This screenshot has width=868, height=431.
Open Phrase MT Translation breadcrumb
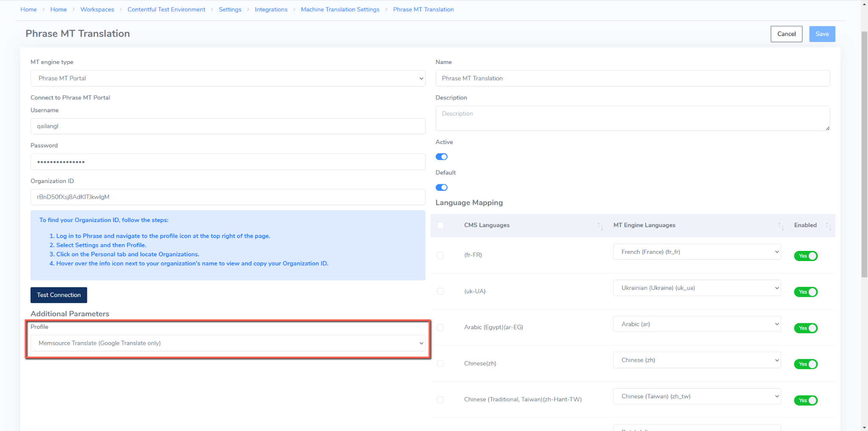pyautogui.click(x=423, y=9)
